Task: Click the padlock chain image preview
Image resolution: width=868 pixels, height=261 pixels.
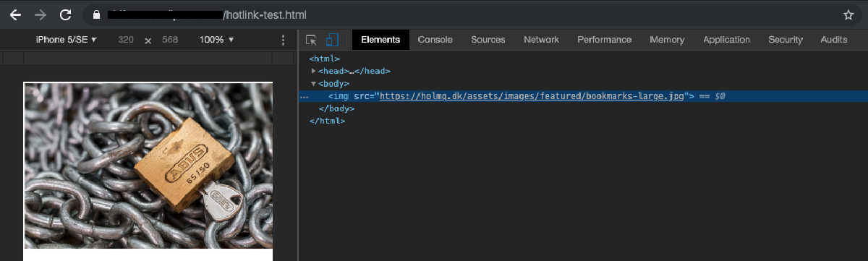Action: point(148,166)
